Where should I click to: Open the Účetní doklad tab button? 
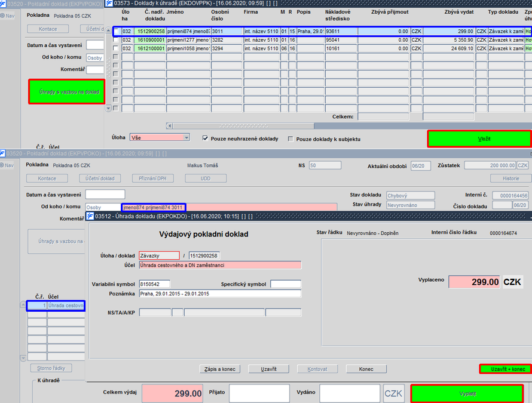point(100,179)
